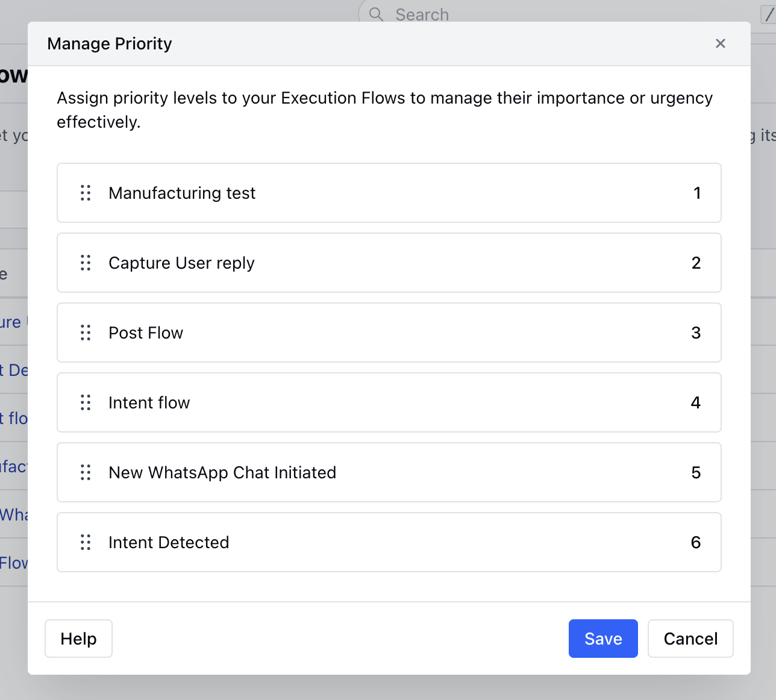Select the New WhatsApp Chat Initiated row
The height and width of the screenshot is (700, 776).
click(389, 472)
